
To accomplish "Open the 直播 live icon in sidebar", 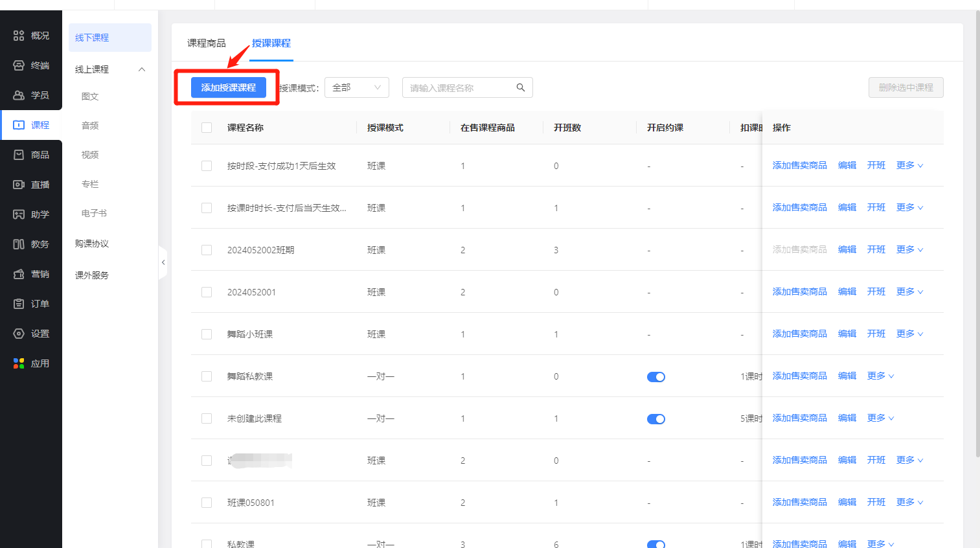I will (x=19, y=185).
